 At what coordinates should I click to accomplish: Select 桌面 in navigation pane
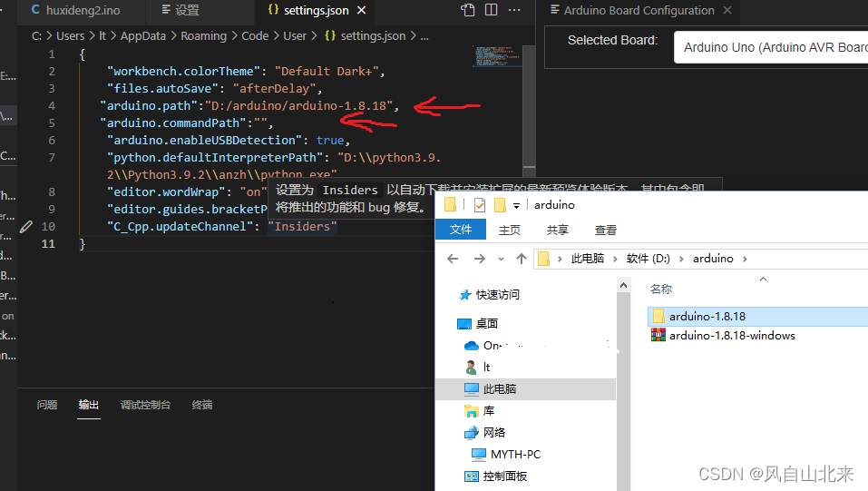tap(478, 324)
